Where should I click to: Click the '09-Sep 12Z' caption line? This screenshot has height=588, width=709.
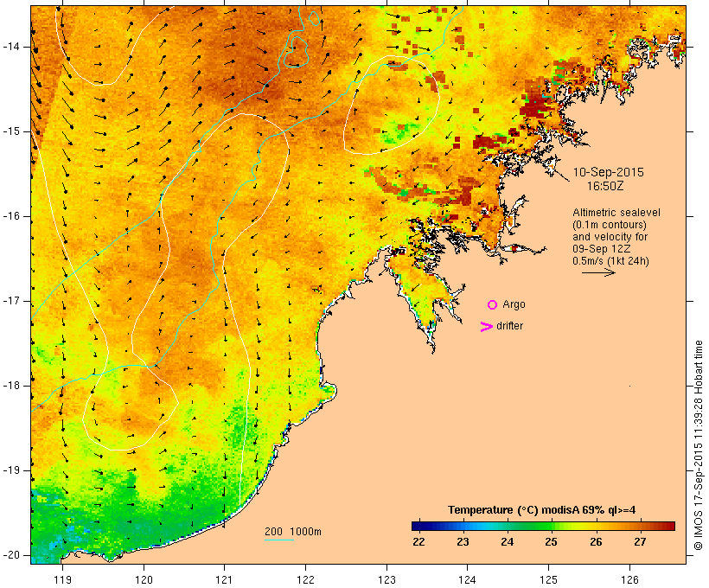(x=602, y=249)
